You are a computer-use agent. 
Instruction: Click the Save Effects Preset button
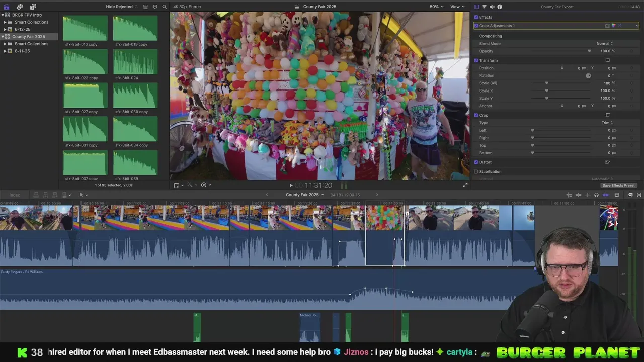pyautogui.click(x=618, y=185)
